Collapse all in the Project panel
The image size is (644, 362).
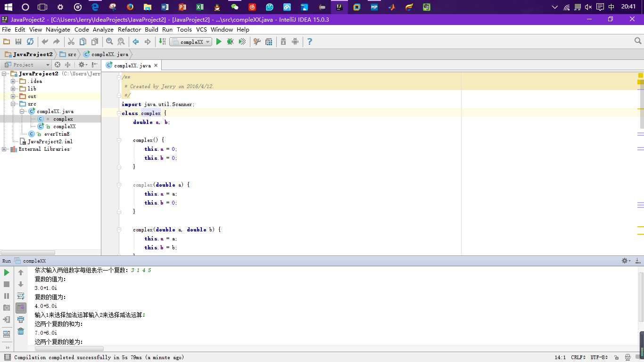click(67, 65)
